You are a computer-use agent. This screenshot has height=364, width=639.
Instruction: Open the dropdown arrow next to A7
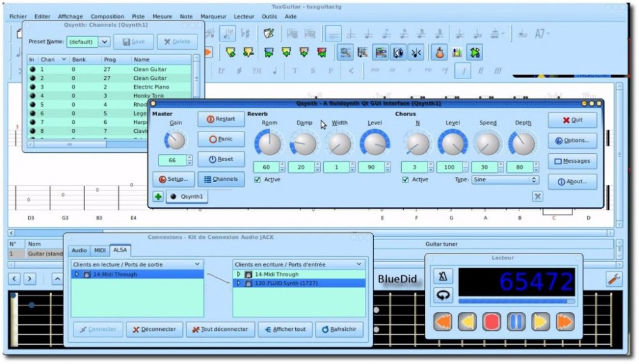[x=548, y=34]
